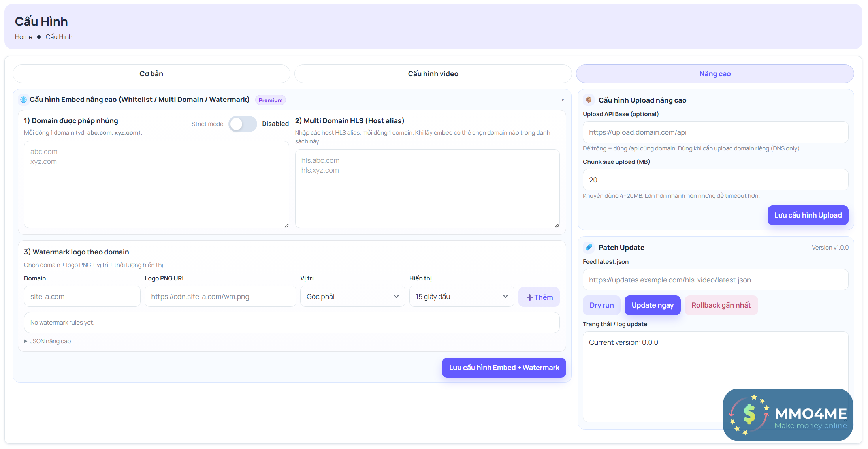The width and height of the screenshot is (868, 449).
Task: Toggle the Strict mode switch
Action: 243,124
